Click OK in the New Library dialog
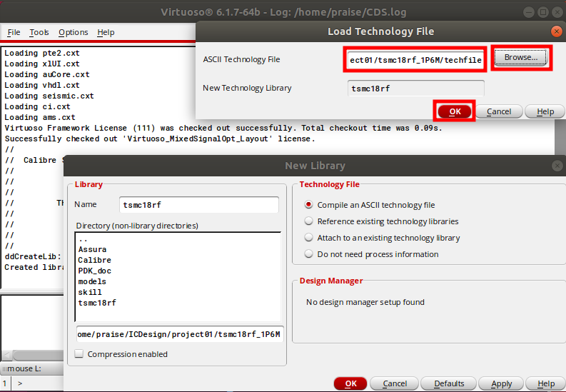566x392 pixels. coord(350,383)
